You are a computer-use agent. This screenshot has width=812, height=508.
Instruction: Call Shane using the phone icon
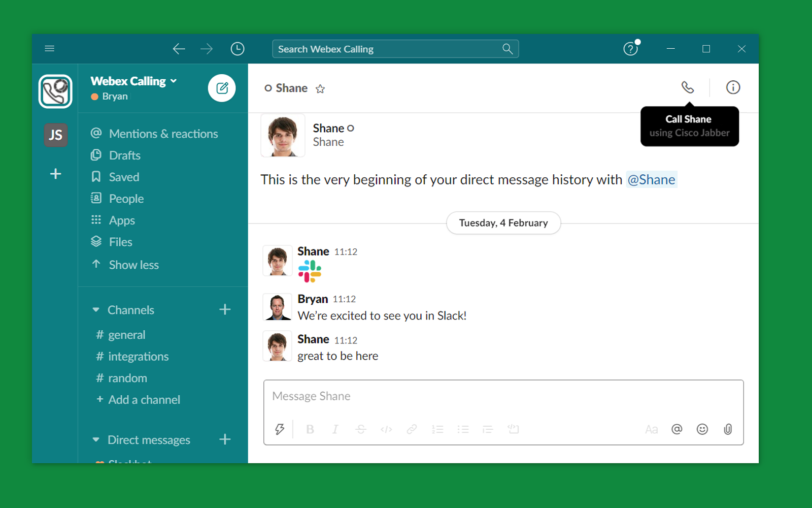(688, 87)
